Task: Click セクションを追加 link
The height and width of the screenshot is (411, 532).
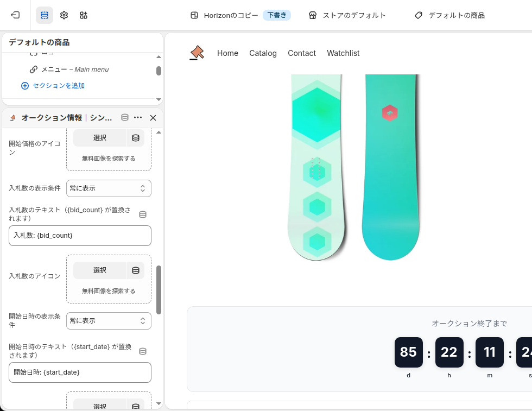Action: click(x=59, y=86)
